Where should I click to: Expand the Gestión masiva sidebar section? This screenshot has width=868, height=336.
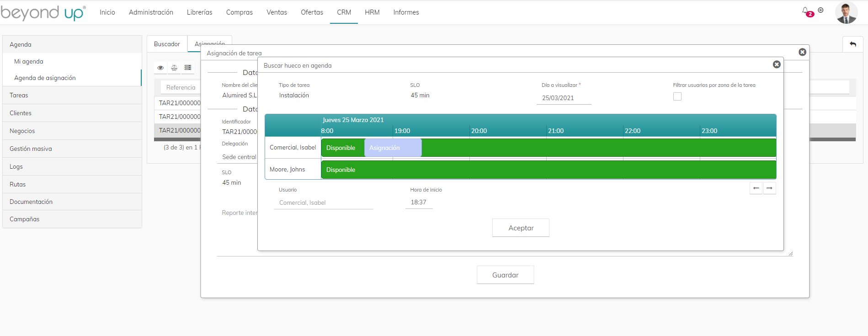(72, 149)
